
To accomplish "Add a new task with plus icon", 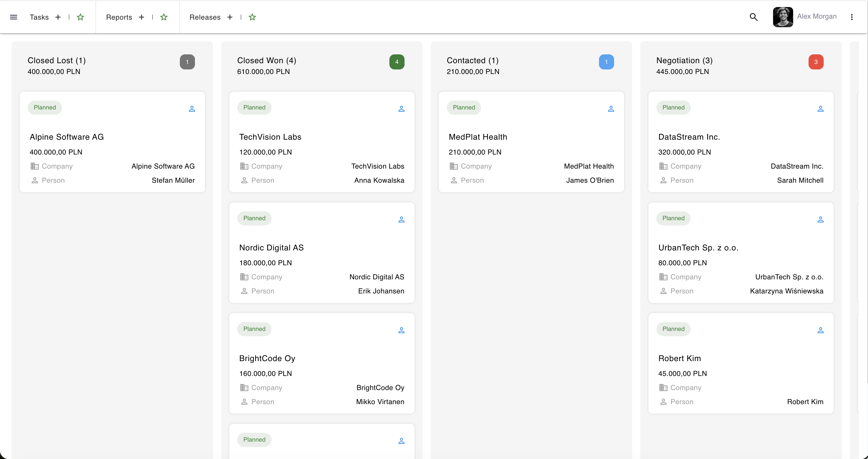I will tap(58, 17).
